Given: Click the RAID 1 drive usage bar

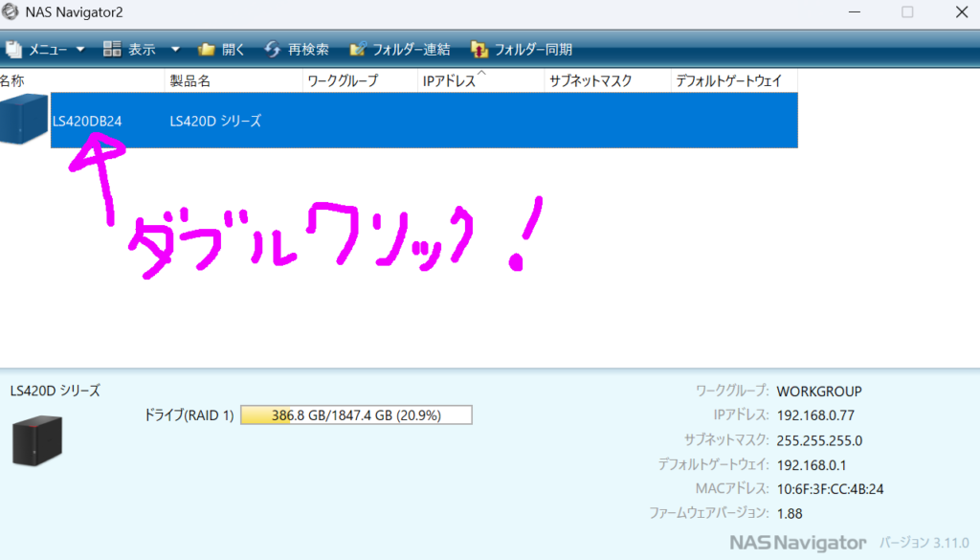Looking at the screenshot, I should [x=356, y=415].
